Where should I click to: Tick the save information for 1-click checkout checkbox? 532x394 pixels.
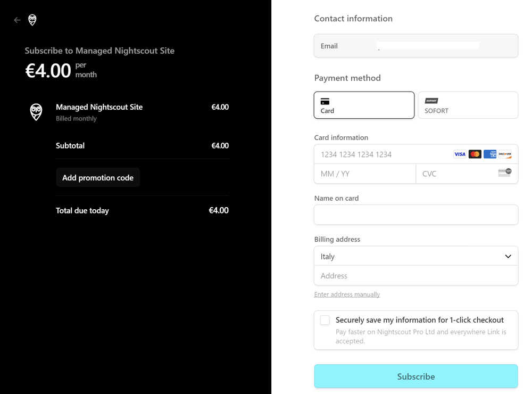[325, 320]
